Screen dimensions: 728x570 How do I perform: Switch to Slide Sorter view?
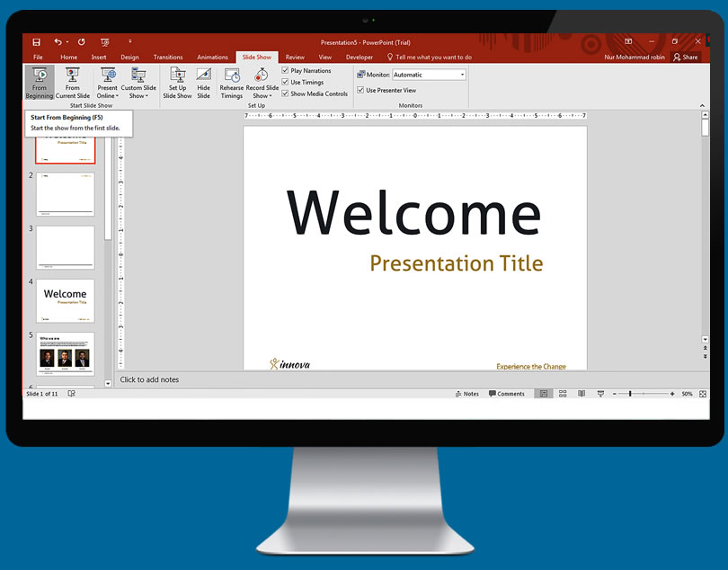tap(563, 394)
